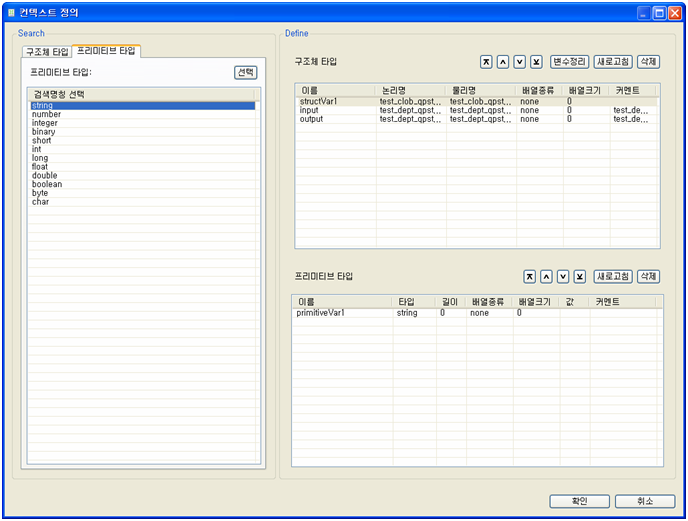Select number in the type list
The image size is (688, 521).
pyautogui.click(x=143, y=114)
